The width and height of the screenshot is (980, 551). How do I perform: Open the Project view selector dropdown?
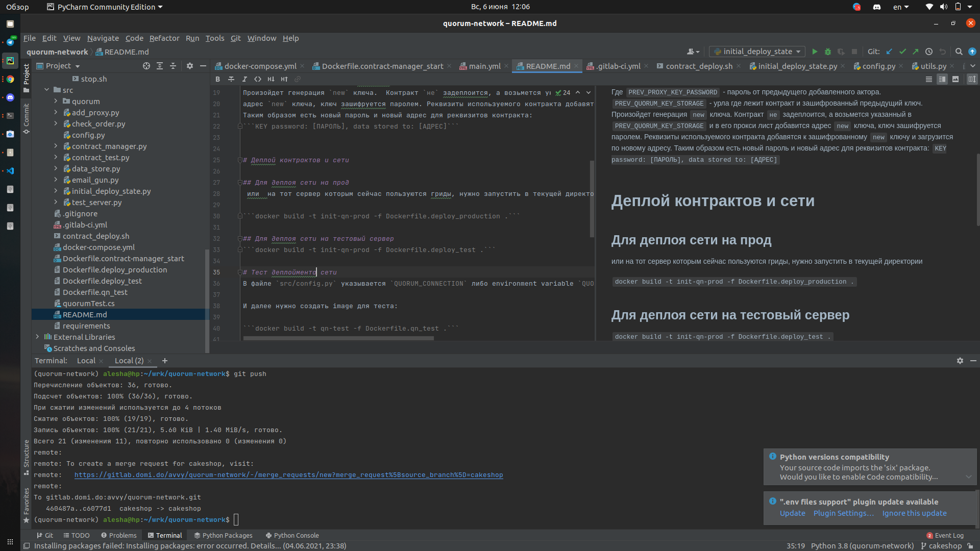58,66
